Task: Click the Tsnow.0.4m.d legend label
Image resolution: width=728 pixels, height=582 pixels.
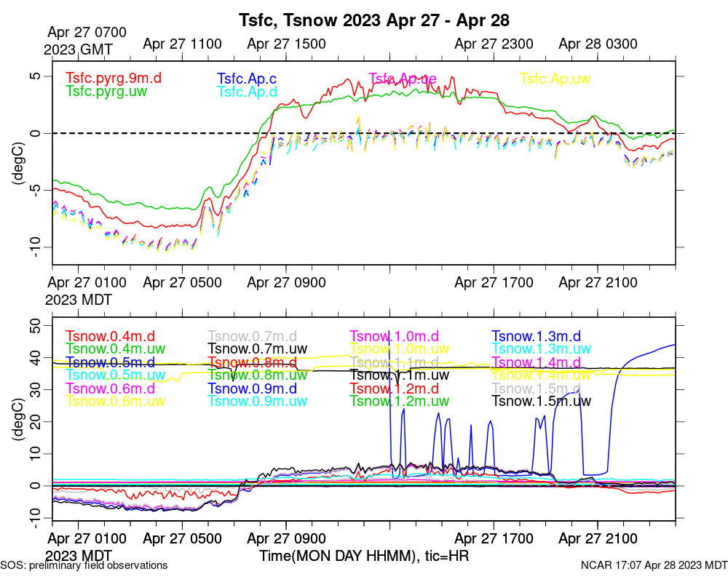Action: click(x=111, y=336)
